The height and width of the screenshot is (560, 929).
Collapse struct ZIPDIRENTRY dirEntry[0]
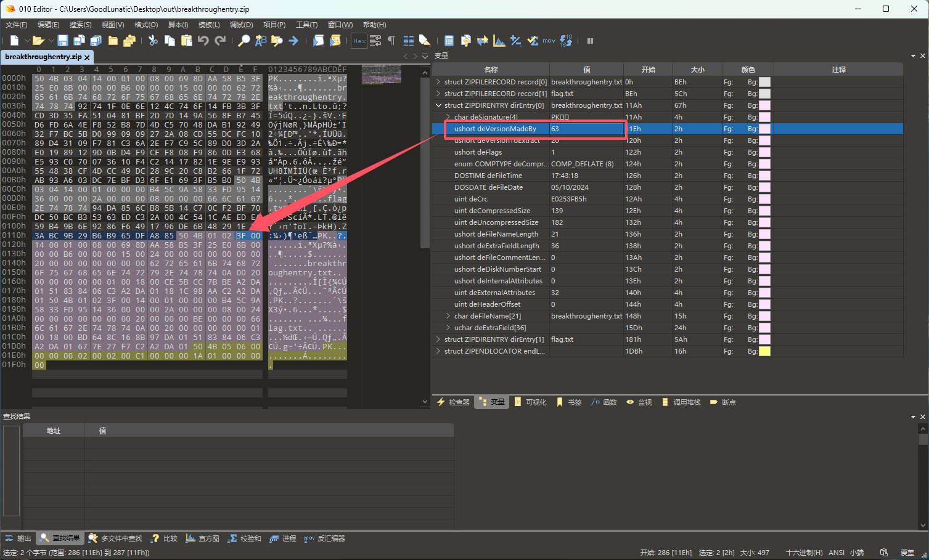tap(438, 105)
